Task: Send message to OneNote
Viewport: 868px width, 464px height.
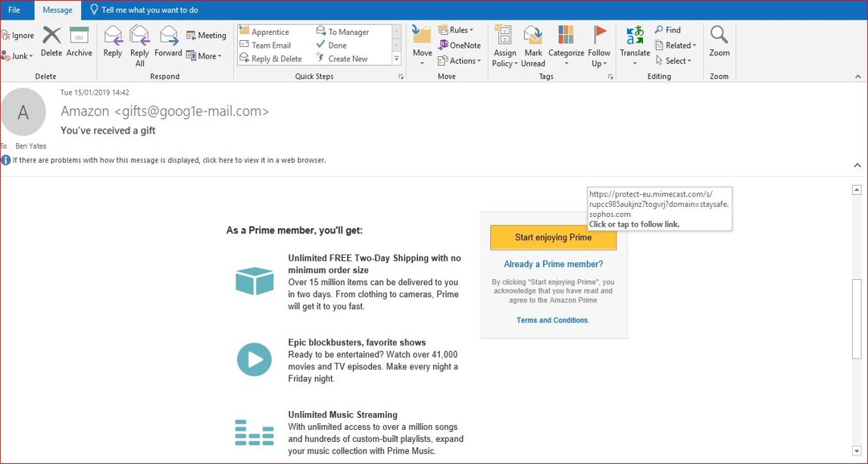Action: pos(460,45)
